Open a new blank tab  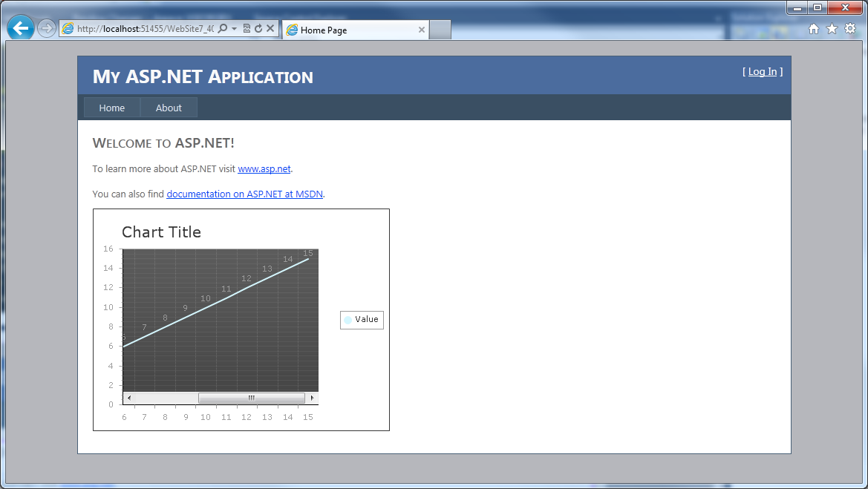tap(440, 30)
